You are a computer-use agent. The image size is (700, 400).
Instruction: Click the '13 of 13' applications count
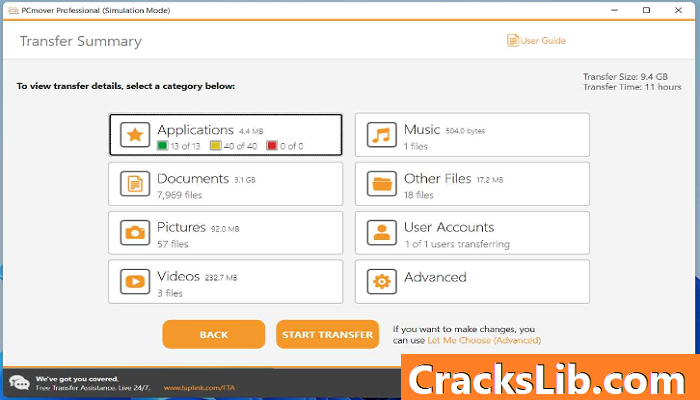coord(185,146)
